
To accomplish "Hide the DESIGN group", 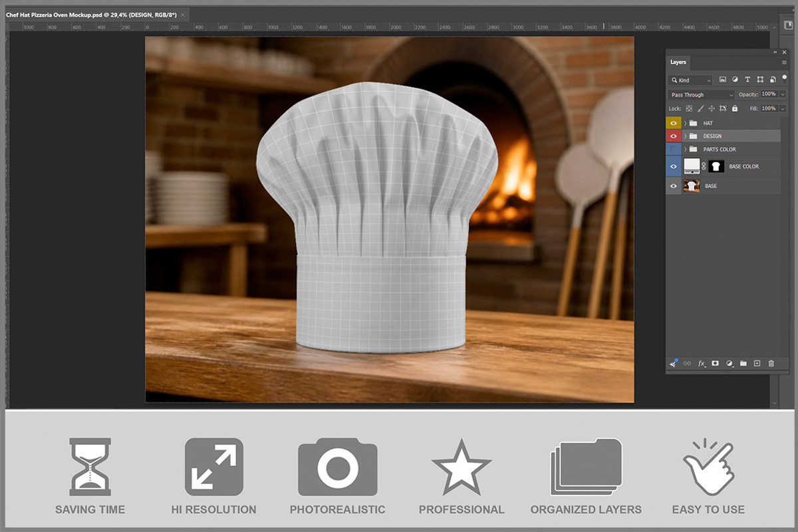I will pos(674,136).
